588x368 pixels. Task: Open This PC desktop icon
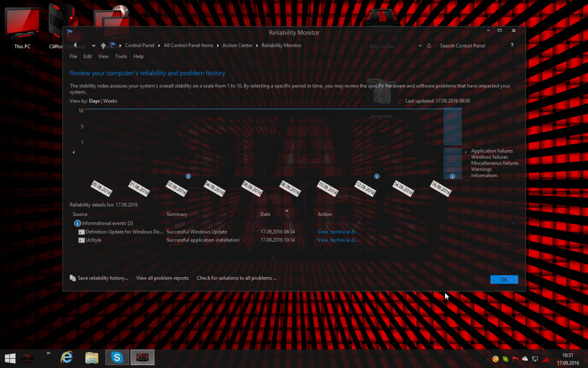(x=22, y=27)
